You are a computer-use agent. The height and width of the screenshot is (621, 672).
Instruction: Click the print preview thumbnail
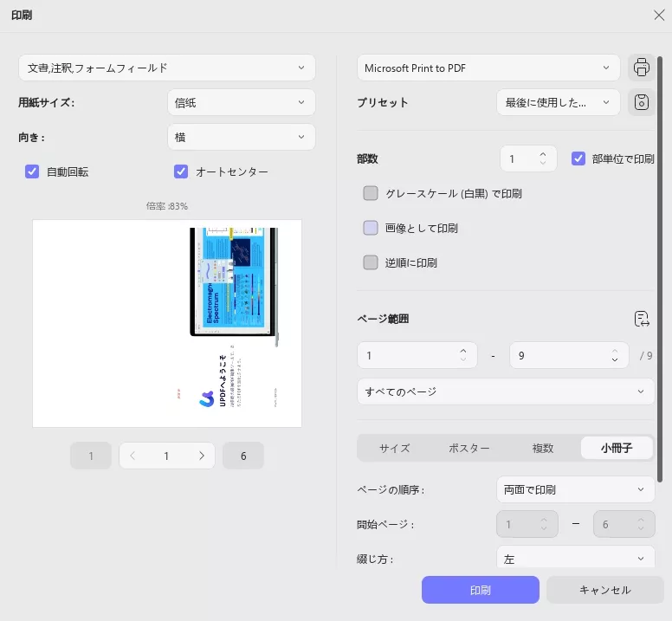167,324
